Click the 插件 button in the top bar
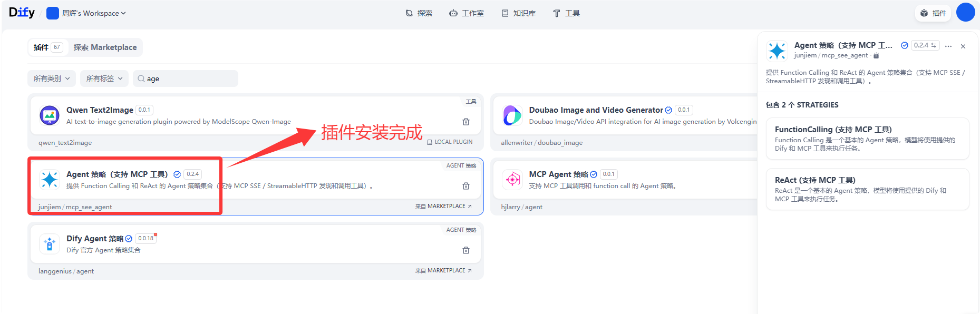 933,13
